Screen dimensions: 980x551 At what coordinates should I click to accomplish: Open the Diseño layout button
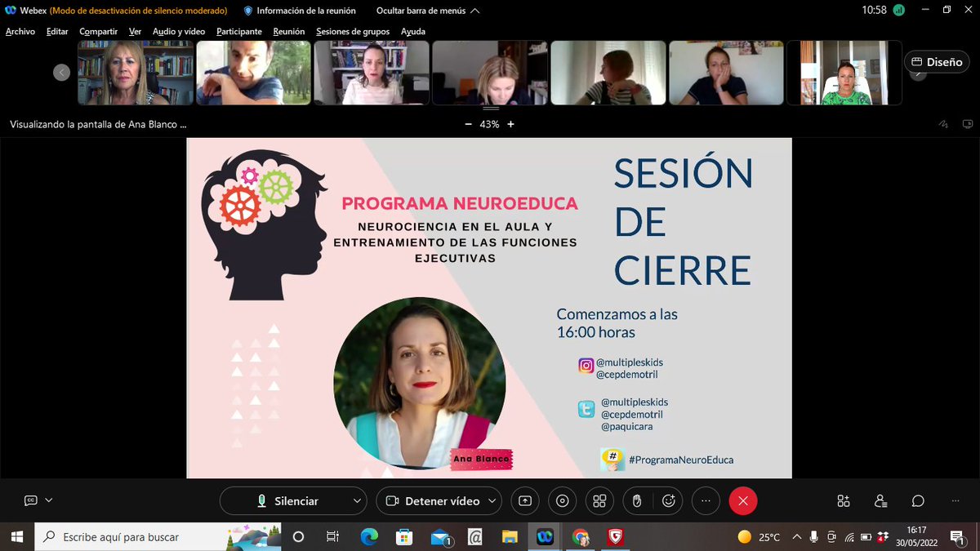point(937,62)
